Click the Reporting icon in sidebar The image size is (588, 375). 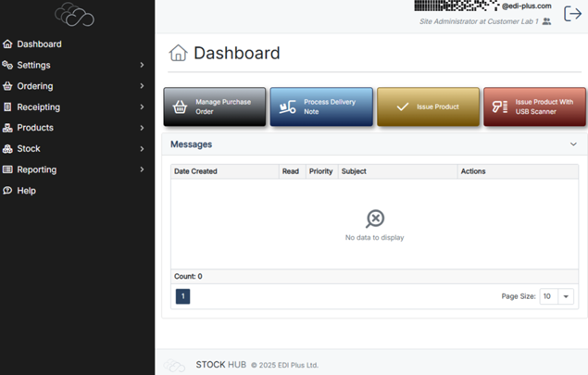(8, 169)
